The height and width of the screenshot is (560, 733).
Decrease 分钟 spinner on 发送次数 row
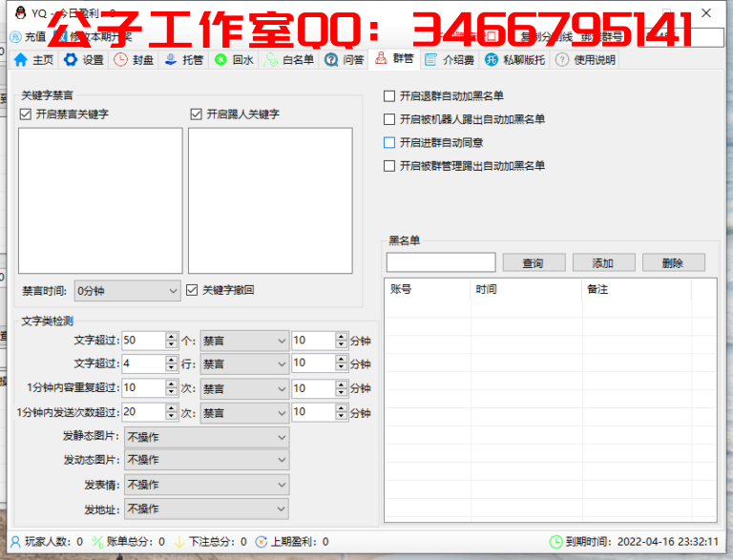[x=342, y=417]
